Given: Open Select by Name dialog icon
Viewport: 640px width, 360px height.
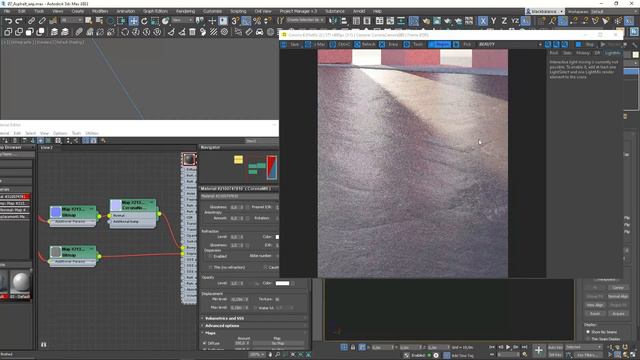Looking at the screenshot, I should tap(99, 21).
